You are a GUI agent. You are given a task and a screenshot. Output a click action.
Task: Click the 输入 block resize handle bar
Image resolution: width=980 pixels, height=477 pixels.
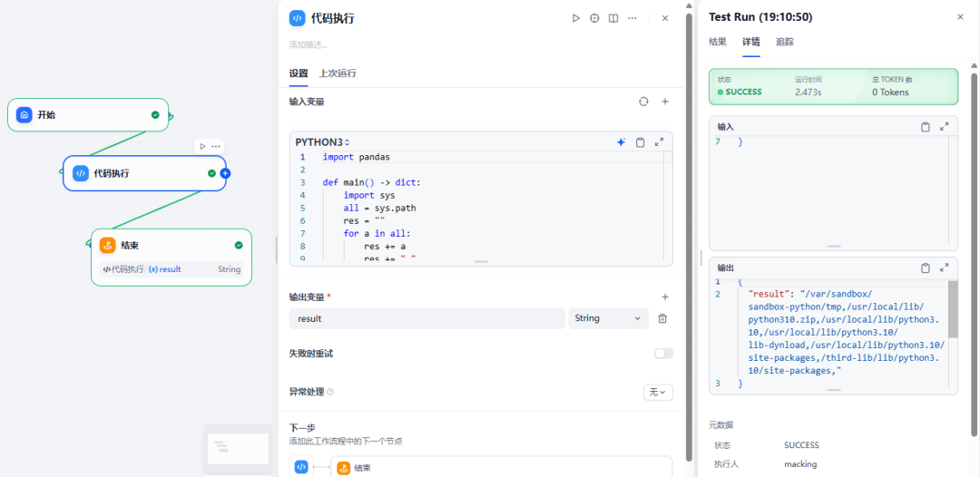tap(834, 246)
